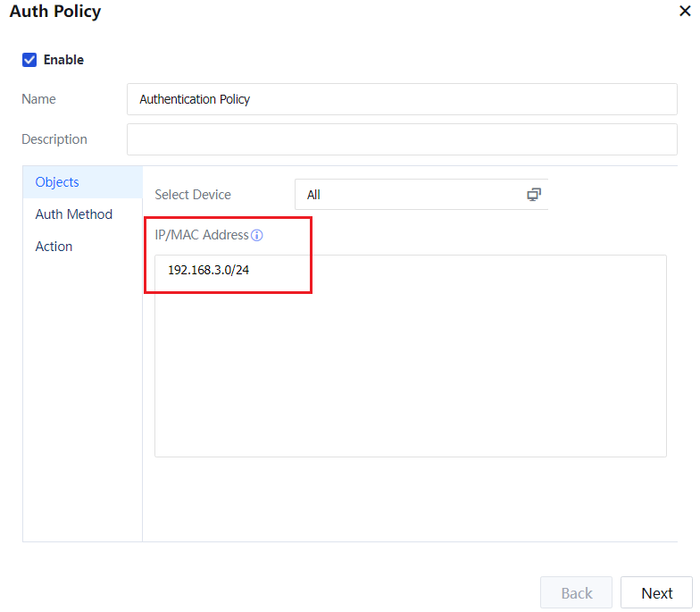Click the IP/MAC Address label text
The image size is (700, 612).
(202, 235)
